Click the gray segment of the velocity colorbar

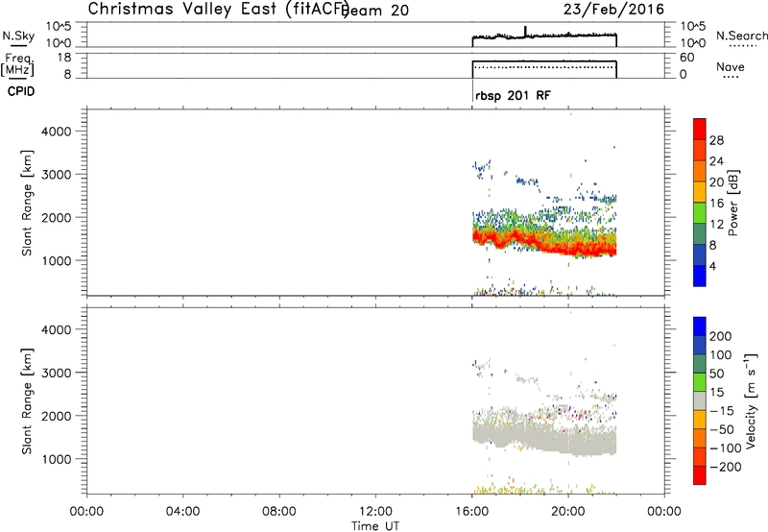pos(700,401)
